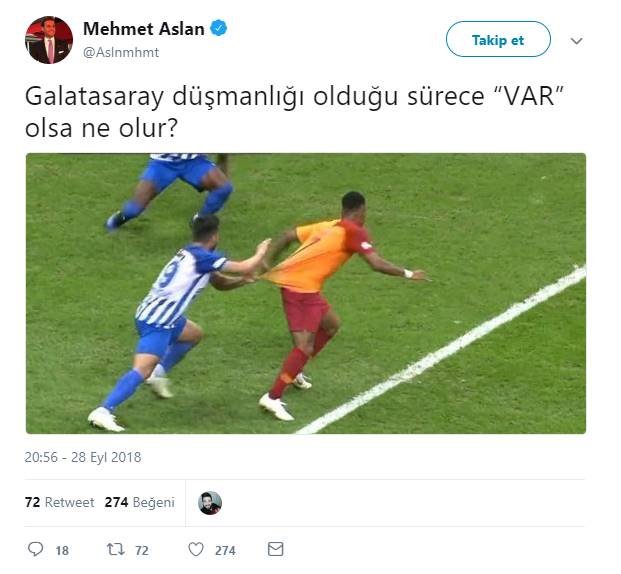This screenshot has height=574, width=621.
Task: Open the Mehmet Aslan display name
Action: (x=144, y=29)
